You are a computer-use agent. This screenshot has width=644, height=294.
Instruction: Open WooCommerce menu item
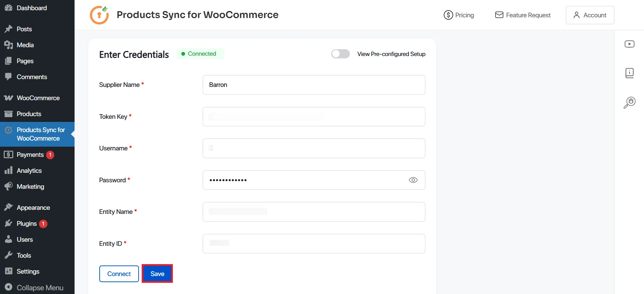[37, 98]
